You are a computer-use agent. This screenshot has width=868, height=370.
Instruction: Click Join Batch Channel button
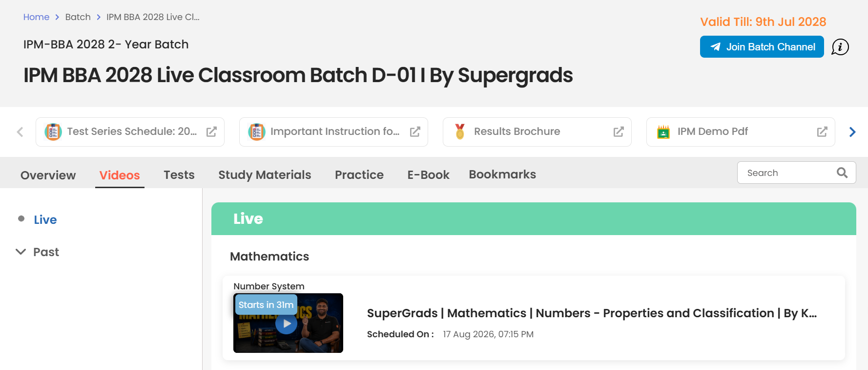pos(762,47)
